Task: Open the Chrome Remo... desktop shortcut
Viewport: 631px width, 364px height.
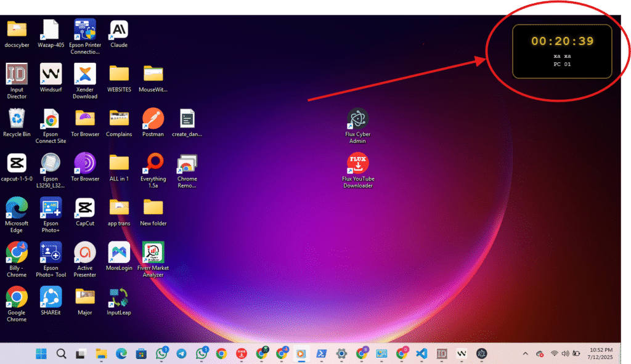Action: (187, 163)
